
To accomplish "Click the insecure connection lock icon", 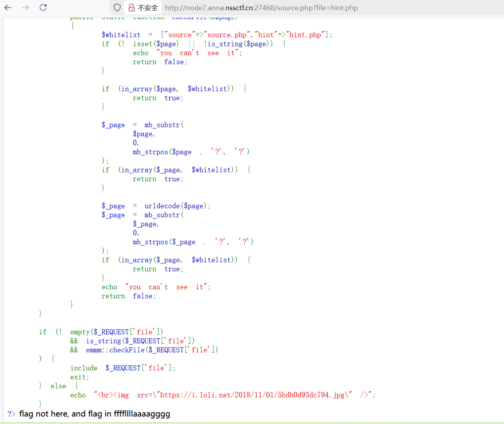I will [x=132, y=7].
